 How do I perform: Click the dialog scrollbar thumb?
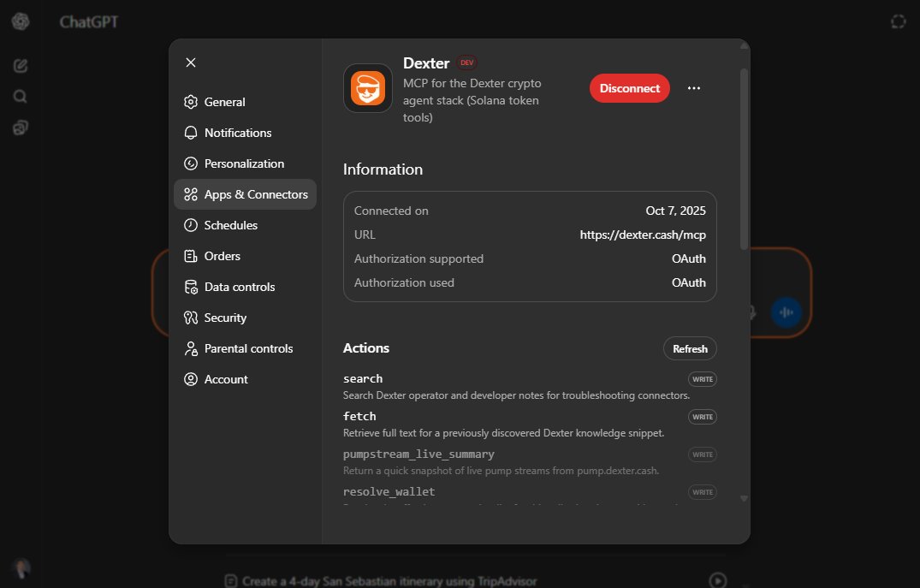744,159
